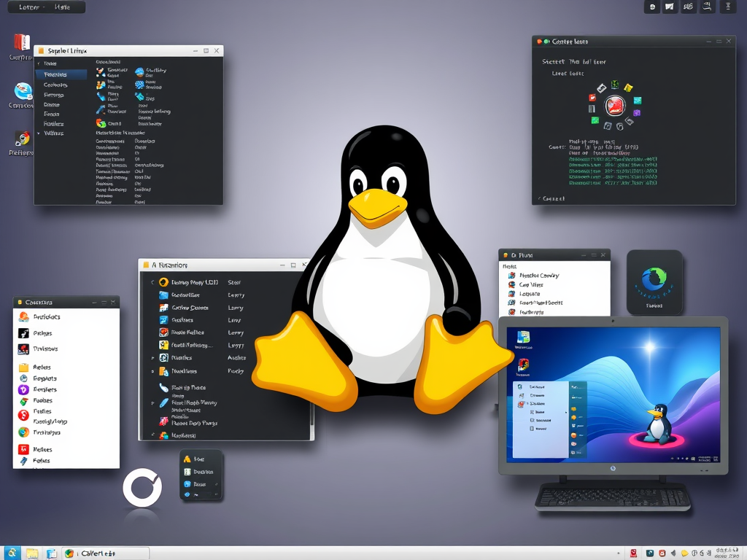747x560 pixels.
Task: Open the globe tile beside the small white window
Action: coord(654,282)
